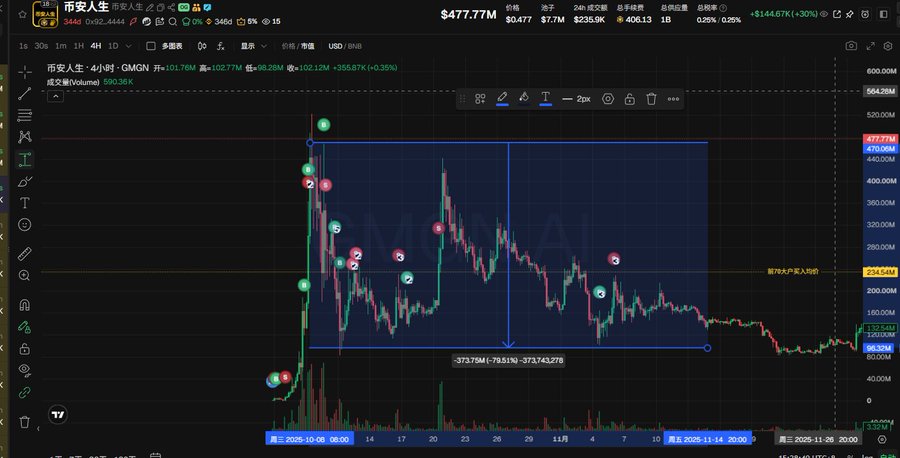The height and width of the screenshot is (458, 900).
Task: Open time axis settings at bottom right
Action: (882, 439)
